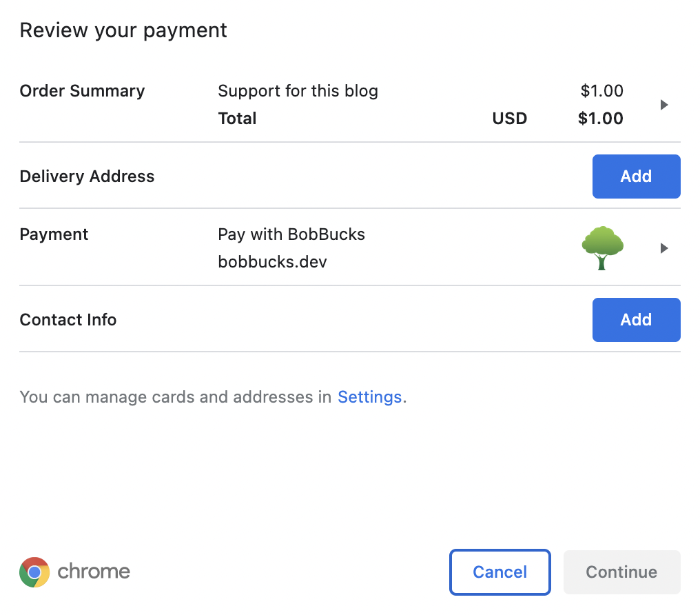
Task: Select the 'Pay with BobBucks' text
Action: pyautogui.click(x=291, y=234)
